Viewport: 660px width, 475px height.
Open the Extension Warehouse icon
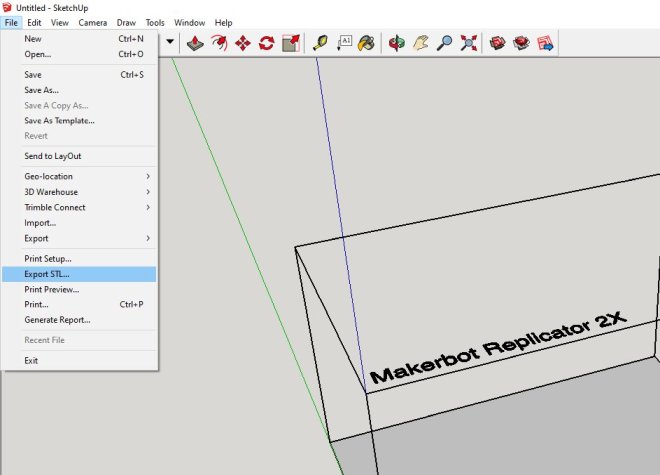522,43
